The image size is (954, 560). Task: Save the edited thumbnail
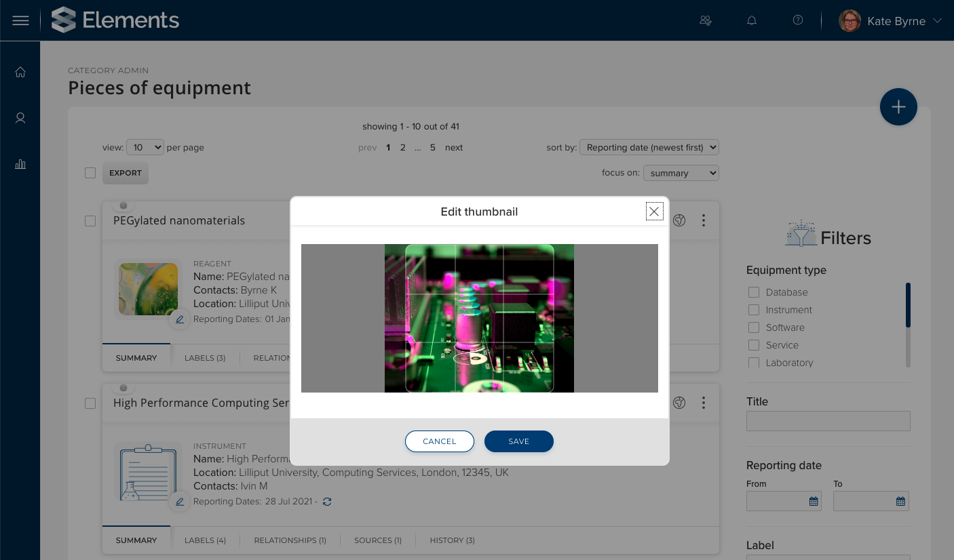pos(519,441)
